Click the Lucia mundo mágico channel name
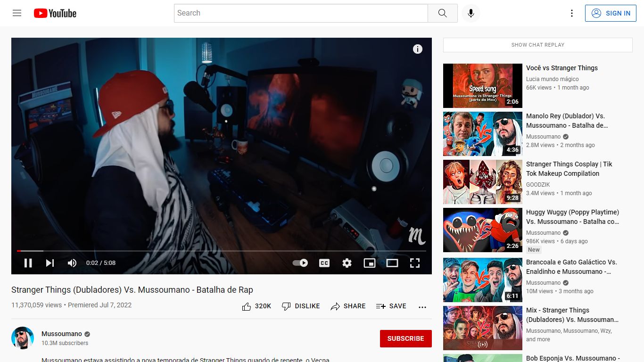 tap(553, 79)
